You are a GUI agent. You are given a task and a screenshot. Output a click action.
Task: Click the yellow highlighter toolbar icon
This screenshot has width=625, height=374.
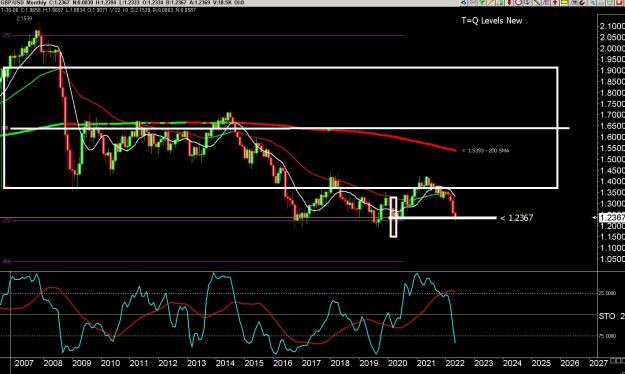(564, 2)
